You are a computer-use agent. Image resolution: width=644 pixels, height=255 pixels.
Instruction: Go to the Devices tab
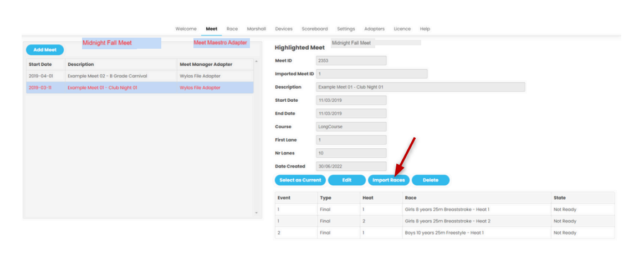(284, 29)
